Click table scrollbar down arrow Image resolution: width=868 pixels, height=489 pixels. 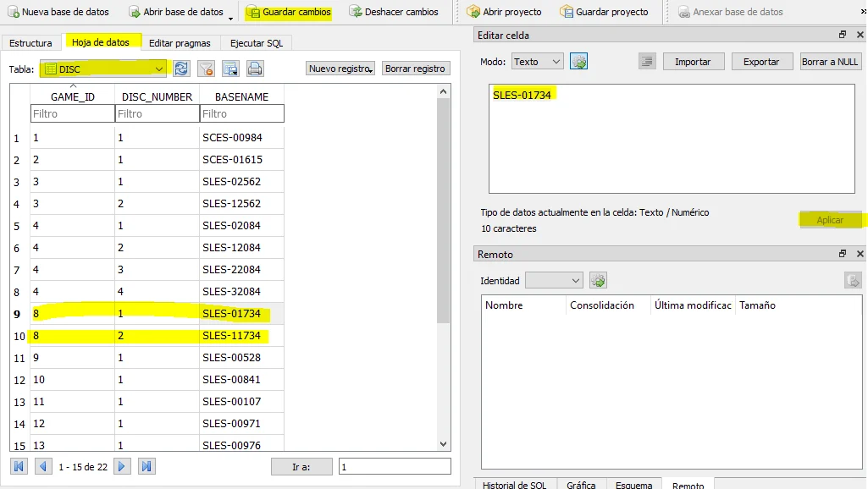pos(443,443)
